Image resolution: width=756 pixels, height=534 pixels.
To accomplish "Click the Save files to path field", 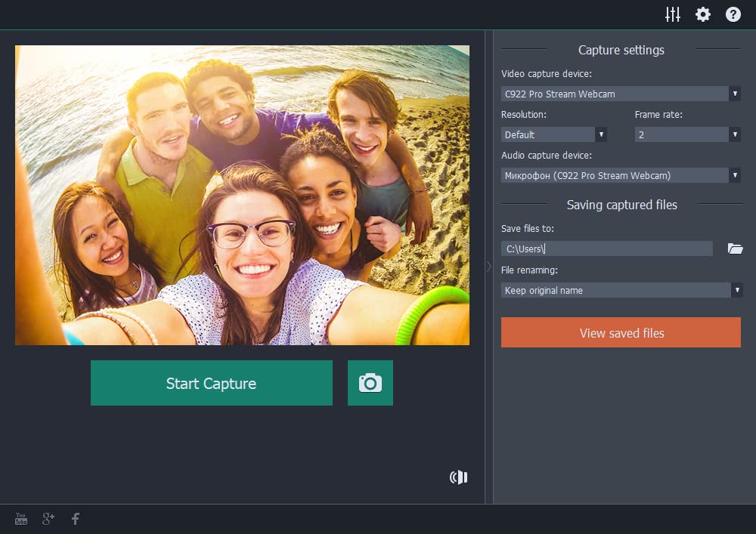I will click(606, 248).
